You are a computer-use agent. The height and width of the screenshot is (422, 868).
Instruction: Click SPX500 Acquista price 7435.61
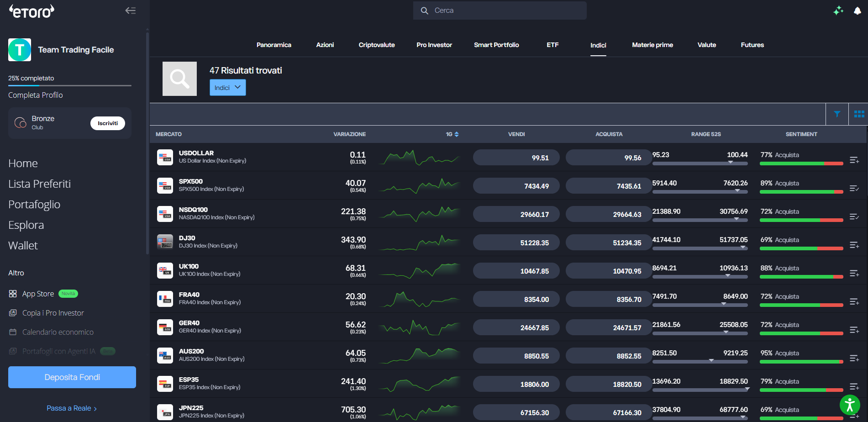point(609,186)
